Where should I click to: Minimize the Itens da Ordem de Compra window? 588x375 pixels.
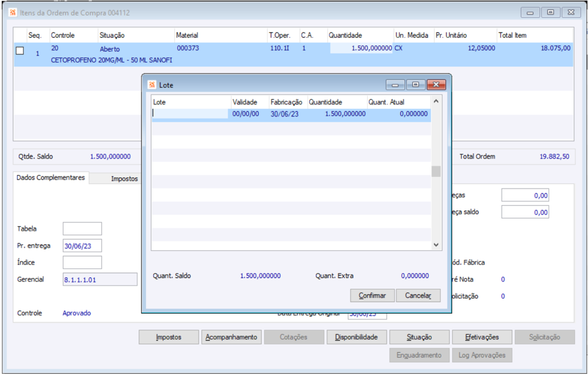pyautogui.click(x=530, y=13)
